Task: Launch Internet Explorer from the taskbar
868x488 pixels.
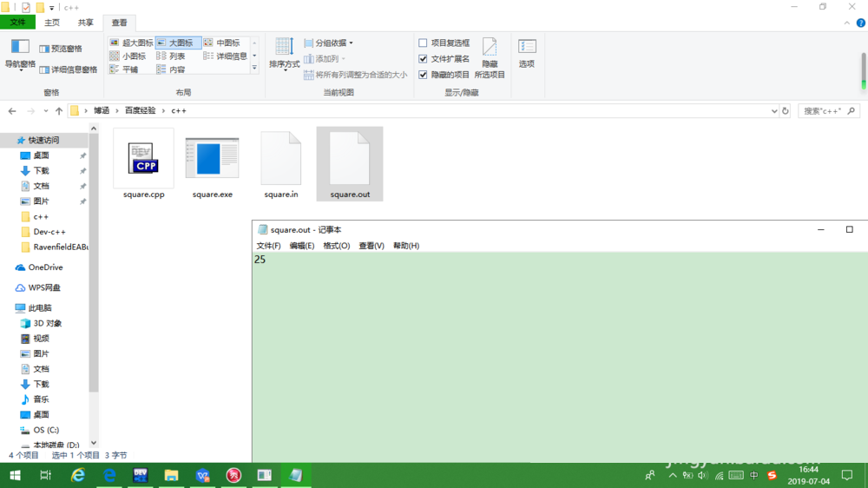Action: coord(77,475)
